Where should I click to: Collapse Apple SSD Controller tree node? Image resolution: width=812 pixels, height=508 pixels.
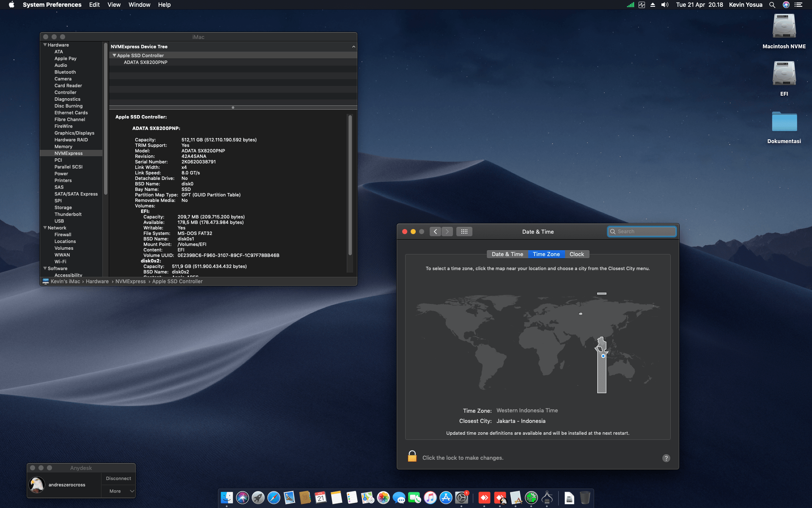[x=114, y=55]
